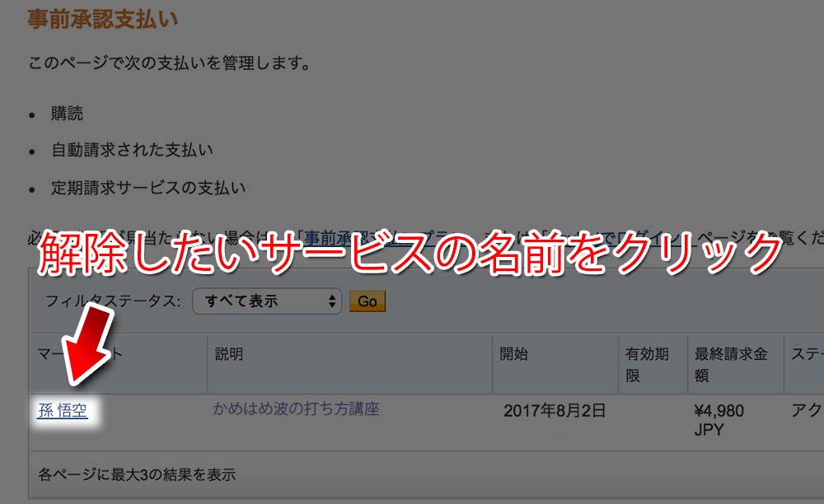Click the 開始 column header
The width and height of the screenshot is (824, 504).
tap(513, 354)
